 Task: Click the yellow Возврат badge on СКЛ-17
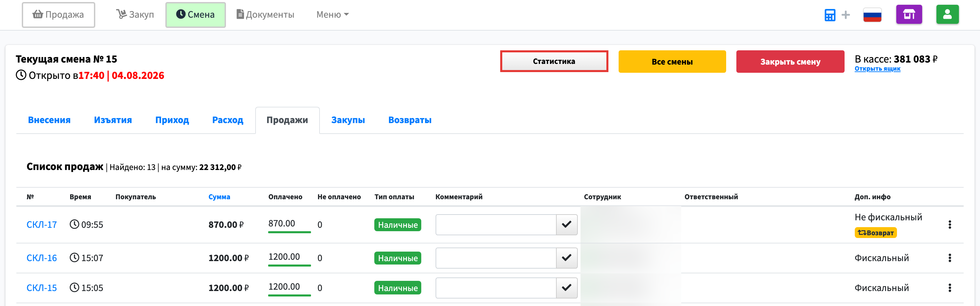pyautogui.click(x=876, y=233)
